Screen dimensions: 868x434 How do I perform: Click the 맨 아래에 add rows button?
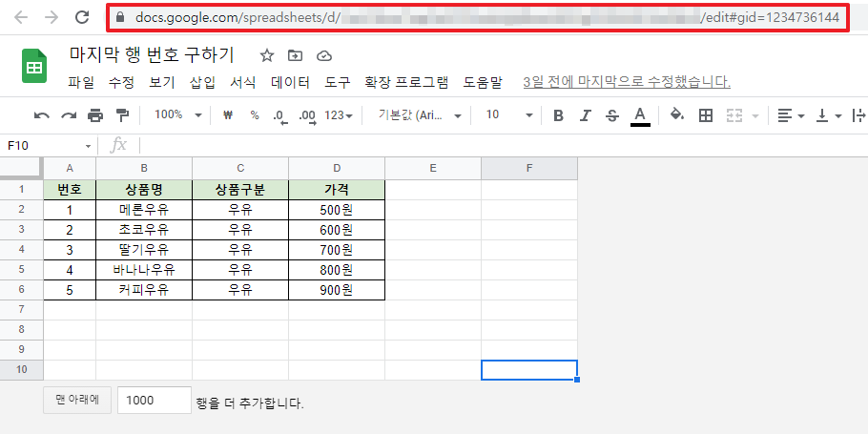pos(77,401)
